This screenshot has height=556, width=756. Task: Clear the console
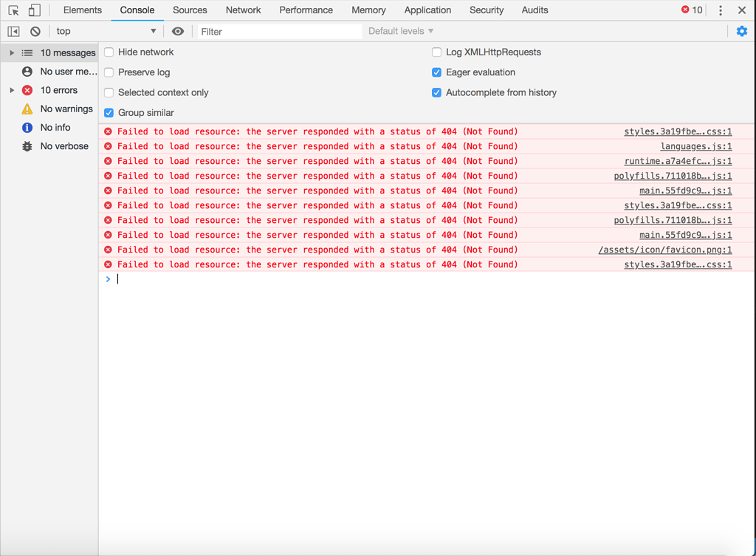tap(34, 30)
